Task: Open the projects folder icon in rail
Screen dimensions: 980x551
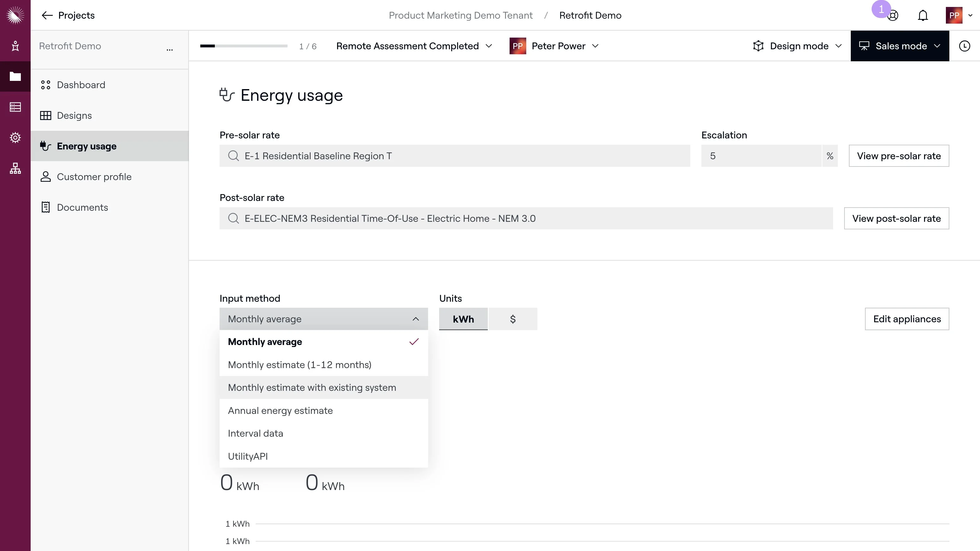Action: (x=15, y=76)
